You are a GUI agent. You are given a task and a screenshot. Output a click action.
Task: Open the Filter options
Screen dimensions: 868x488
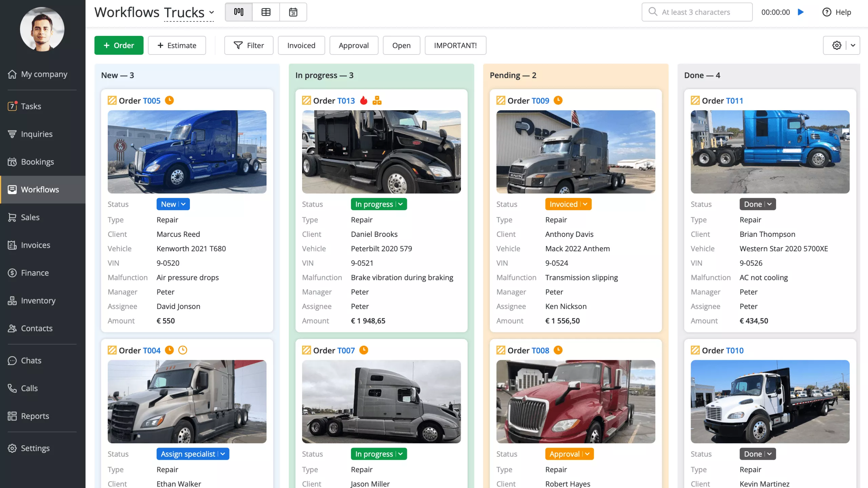tap(249, 45)
